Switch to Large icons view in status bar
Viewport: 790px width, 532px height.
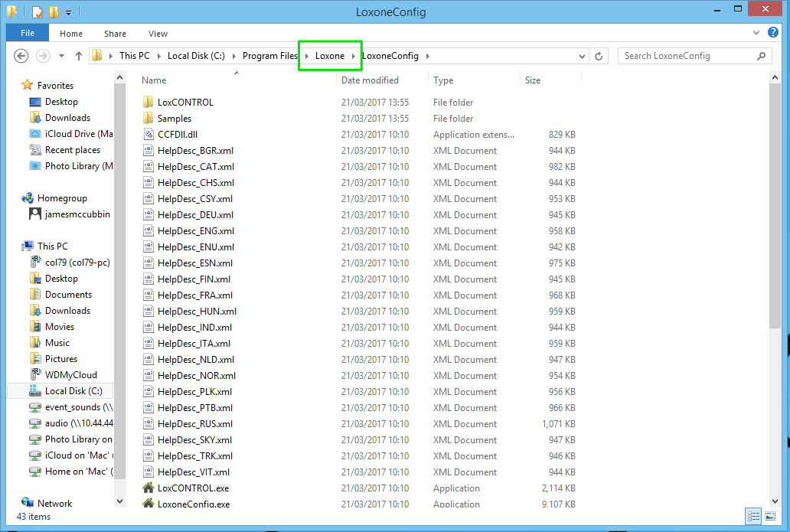coord(770,516)
